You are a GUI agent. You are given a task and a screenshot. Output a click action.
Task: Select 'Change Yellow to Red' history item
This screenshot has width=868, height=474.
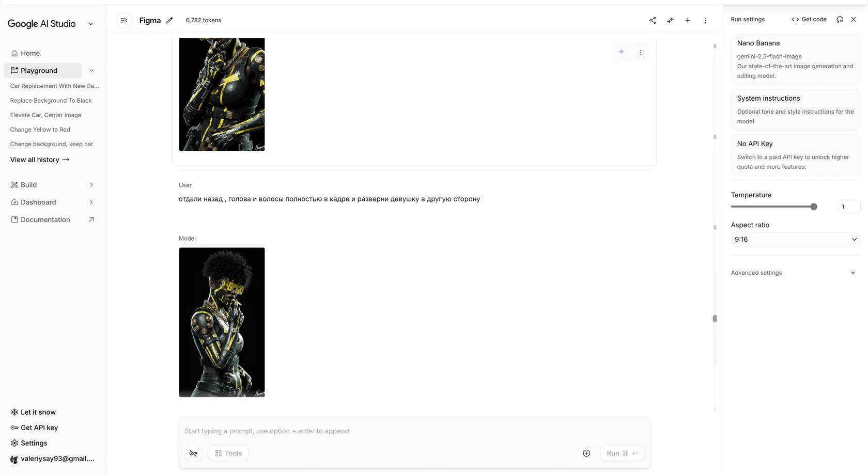pos(40,130)
